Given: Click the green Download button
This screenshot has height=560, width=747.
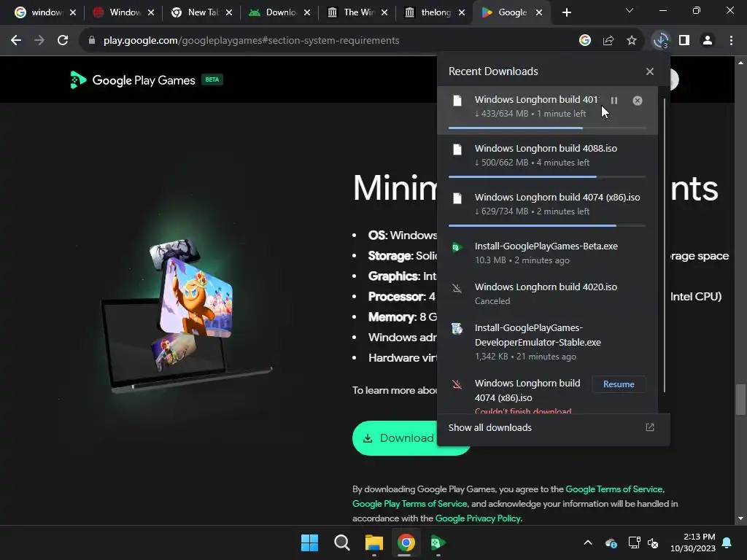Looking at the screenshot, I should pyautogui.click(x=411, y=438).
